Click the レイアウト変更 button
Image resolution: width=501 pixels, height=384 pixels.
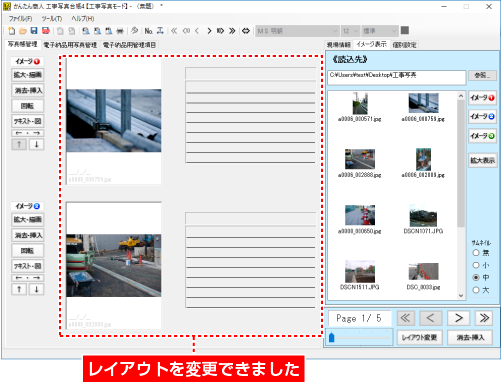[x=419, y=337]
